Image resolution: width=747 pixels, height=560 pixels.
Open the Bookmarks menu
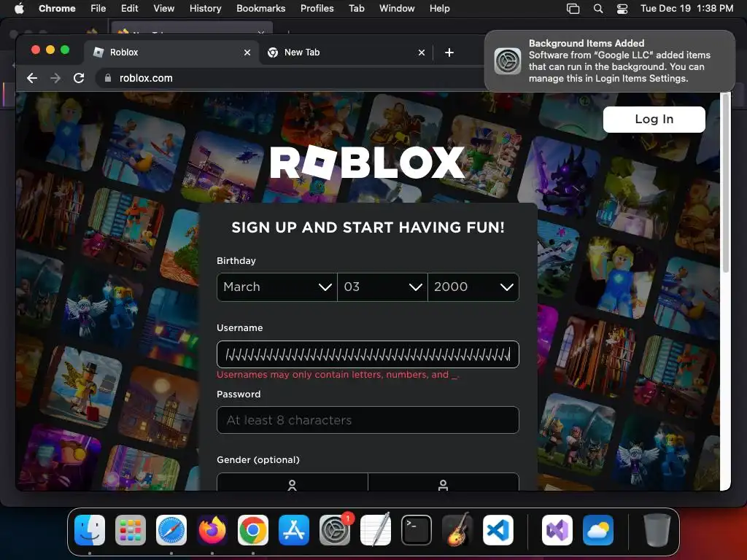(260, 8)
